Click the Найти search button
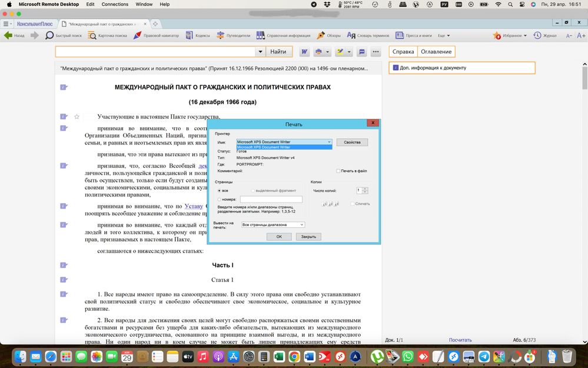 tap(278, 52)
